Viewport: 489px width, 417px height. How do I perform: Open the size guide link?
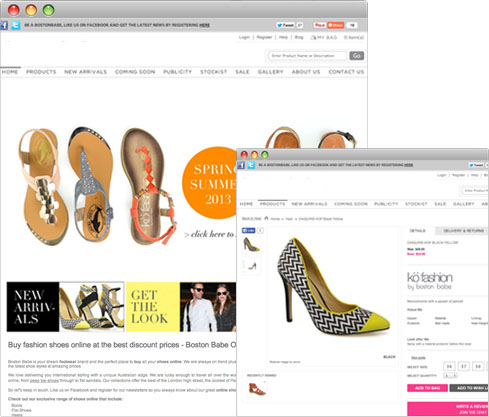coord(418,358)
